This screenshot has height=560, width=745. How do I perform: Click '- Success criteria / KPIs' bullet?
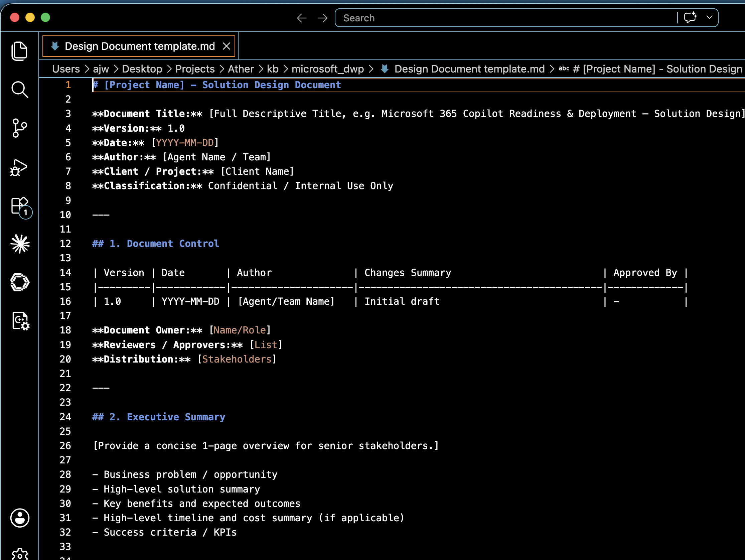coord(165,532)
